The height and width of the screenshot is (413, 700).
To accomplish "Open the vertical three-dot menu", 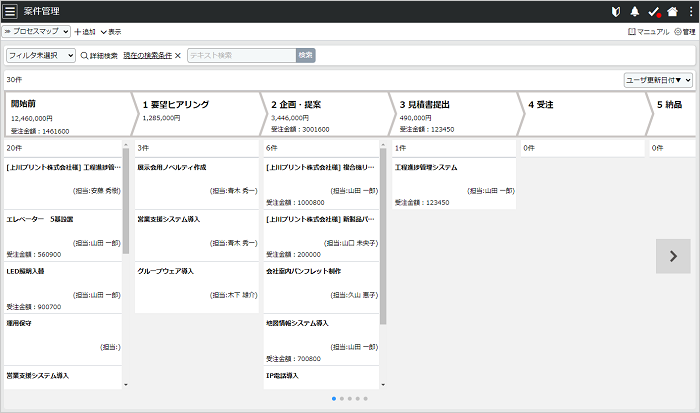I will 690,11.
